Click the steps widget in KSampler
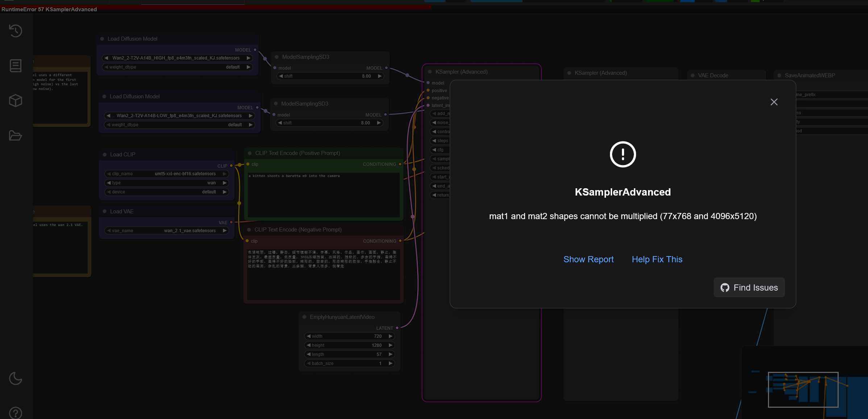The image size is (868, 419). (440, 141)
